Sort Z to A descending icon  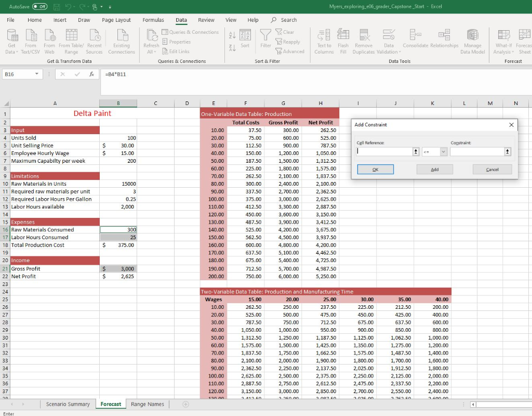point(232,48)
